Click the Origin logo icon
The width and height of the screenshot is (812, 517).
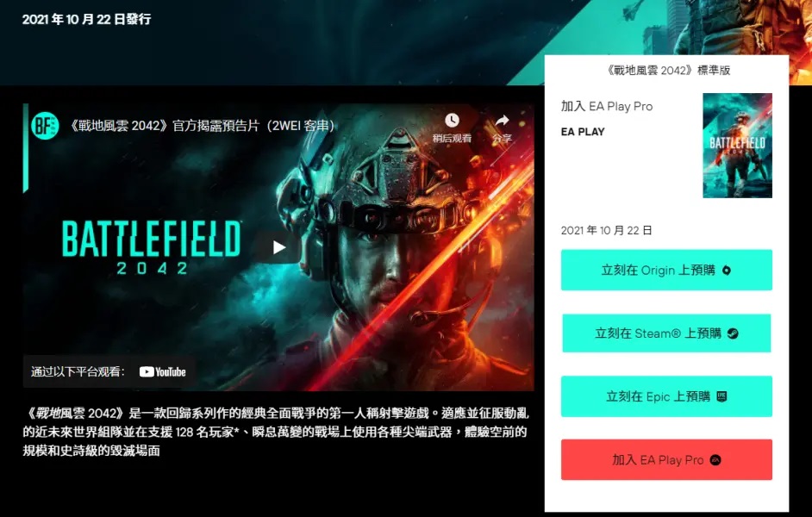pyautogui.click(x=727, y=271)
